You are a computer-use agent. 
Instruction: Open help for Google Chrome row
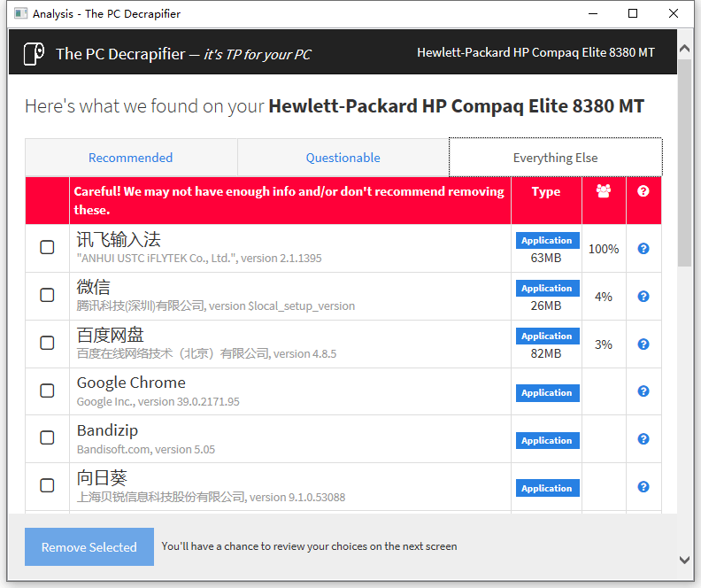click(643, 391)
